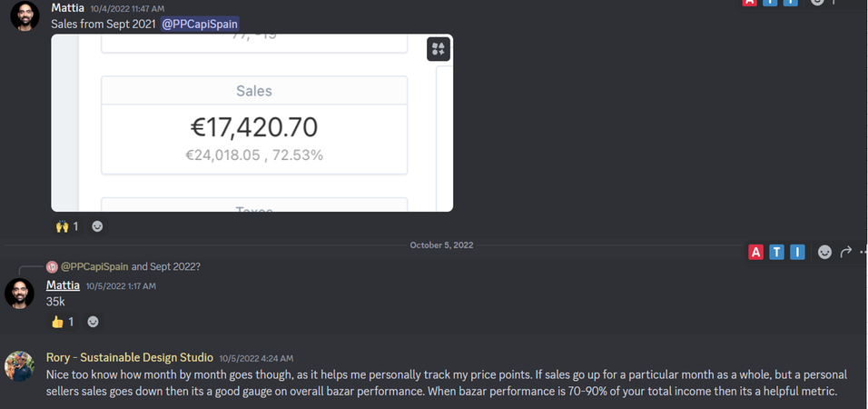Screen dimensions: 868x409
Task: Open the Sales €17,420.70 image attachment
Action: (252, 123)
